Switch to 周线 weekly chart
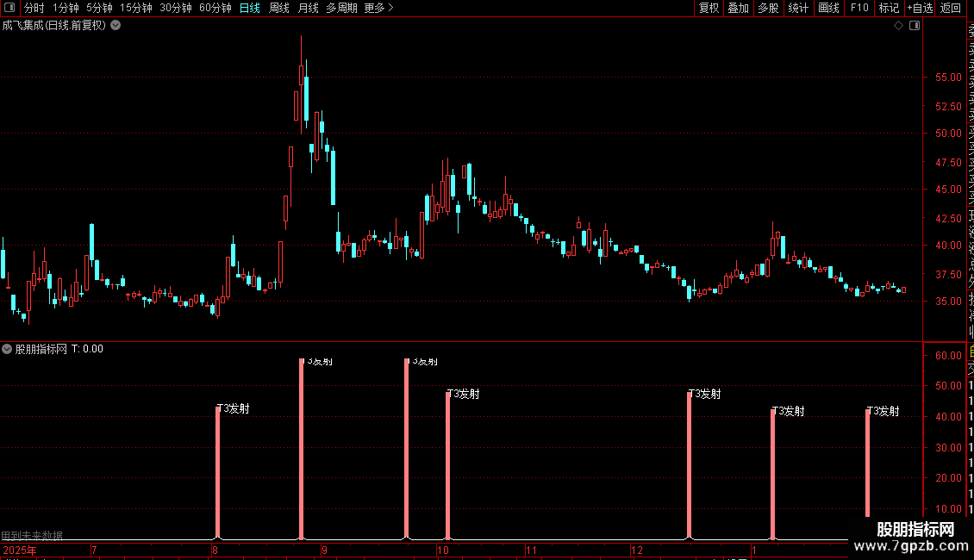This screenshot has width=974, height=560. [x=279, y=8]
